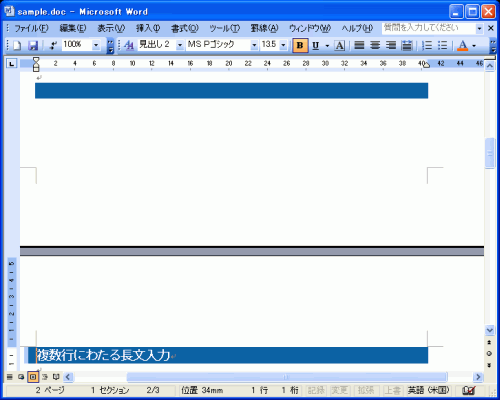Open the 編集(E) menu

coord(73,29)
